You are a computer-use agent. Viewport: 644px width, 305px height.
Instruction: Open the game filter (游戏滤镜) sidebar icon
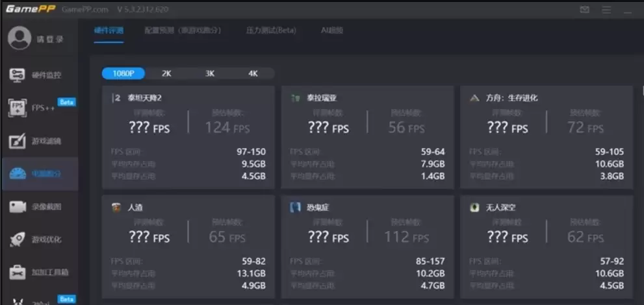[x=18, y=141]
